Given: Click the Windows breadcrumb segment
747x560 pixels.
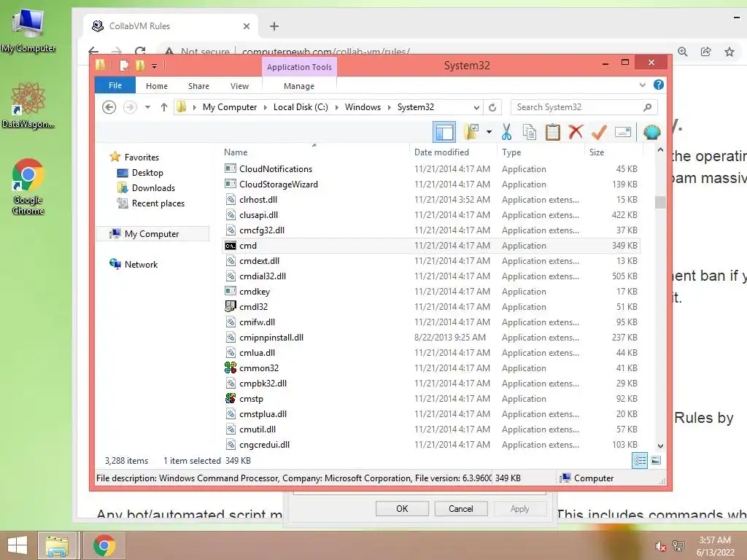Looking at the screenshot, I should tap(363, 107).
